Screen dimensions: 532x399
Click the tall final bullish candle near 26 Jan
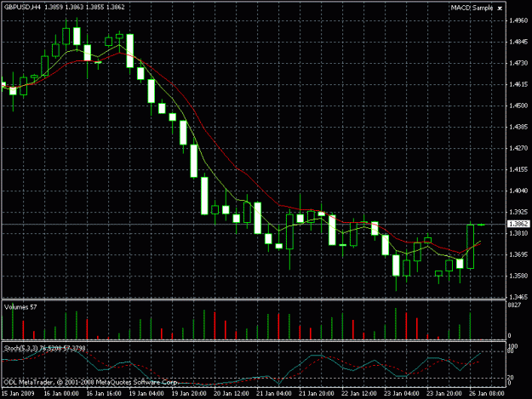pos(470,247)
